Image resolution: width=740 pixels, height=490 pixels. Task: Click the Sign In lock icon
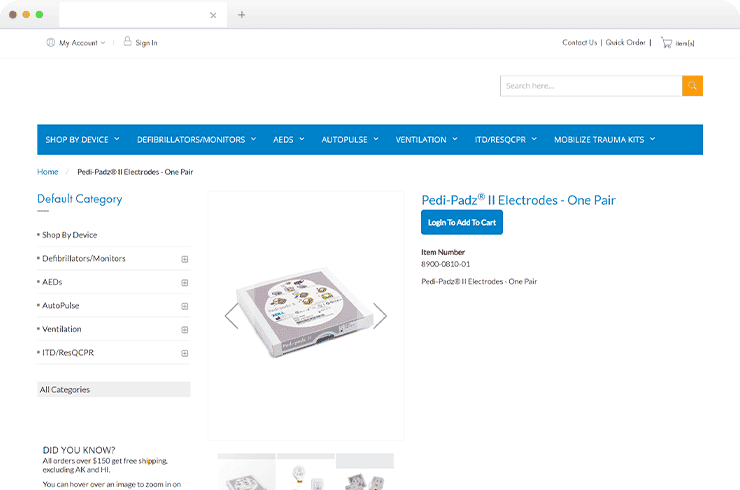point(127,42)
